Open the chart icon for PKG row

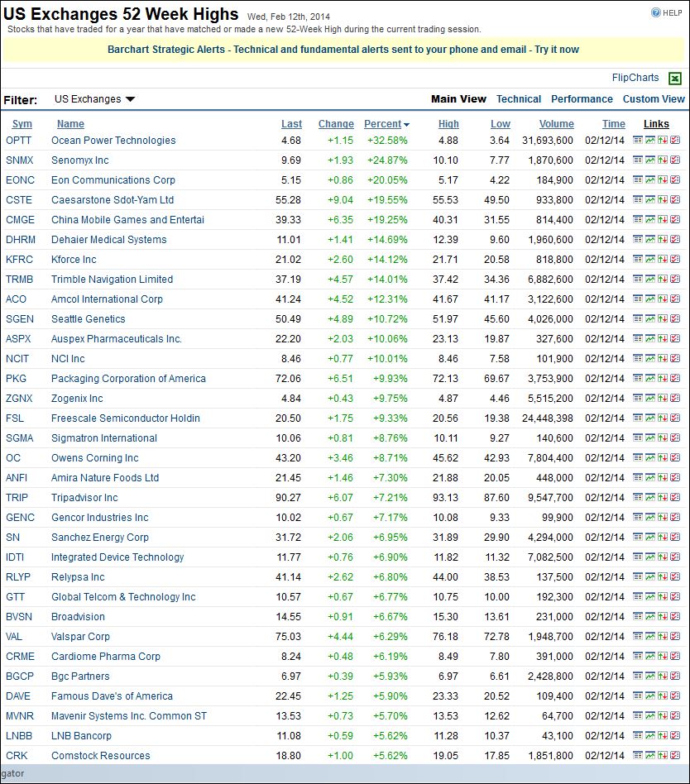650,379
